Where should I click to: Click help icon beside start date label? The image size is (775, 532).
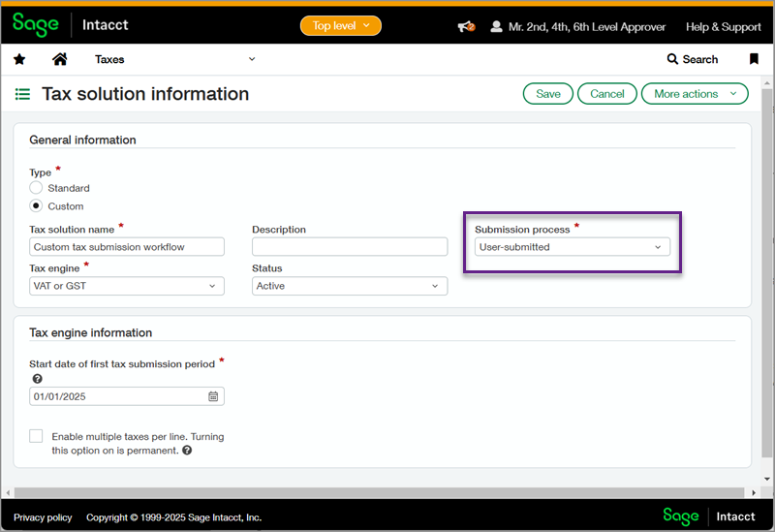click(37, 379)
